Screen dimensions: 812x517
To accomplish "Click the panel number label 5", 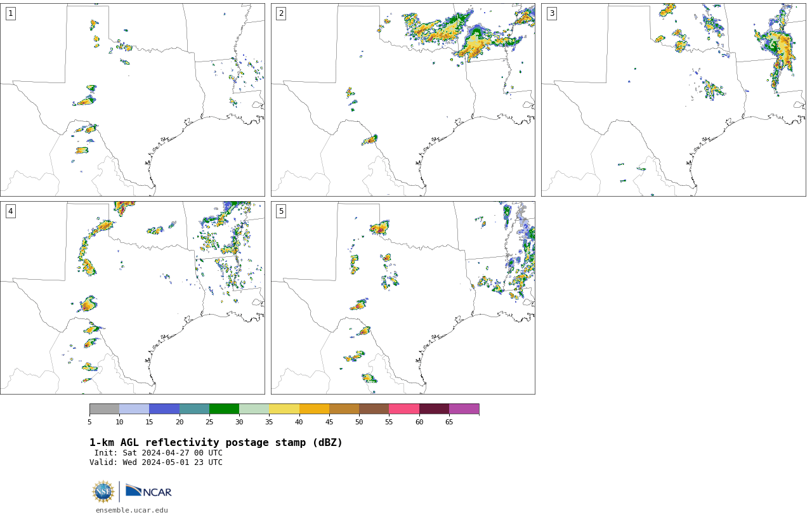I will [281, 211].
